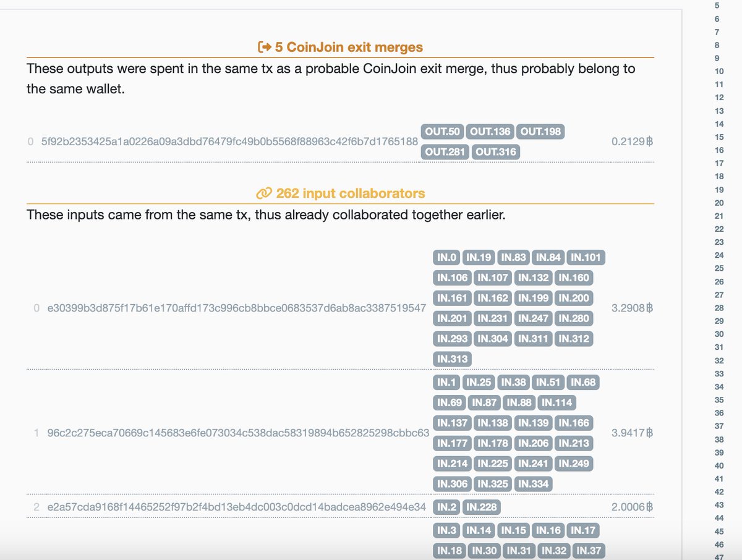Click the IN.1 input tag
742x560 pixels.
446,383
